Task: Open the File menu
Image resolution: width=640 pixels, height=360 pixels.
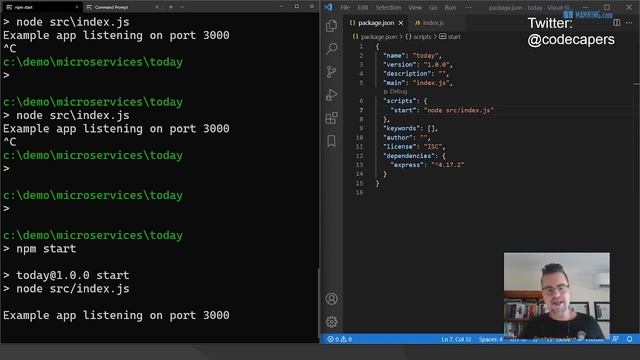Action: (x=345, y=7)
